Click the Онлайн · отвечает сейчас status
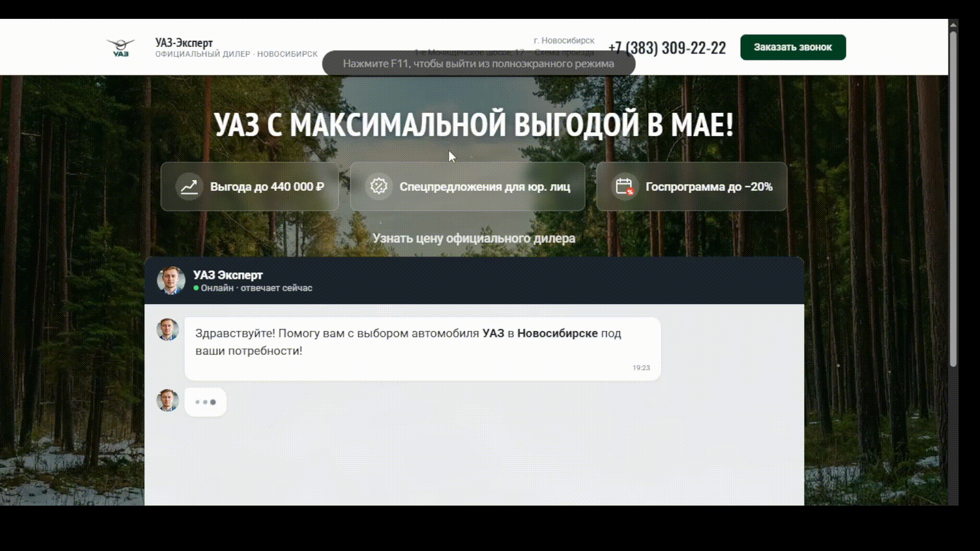Image resolution: width=980 pixels, height=551 pixels. tap(253, 288)
